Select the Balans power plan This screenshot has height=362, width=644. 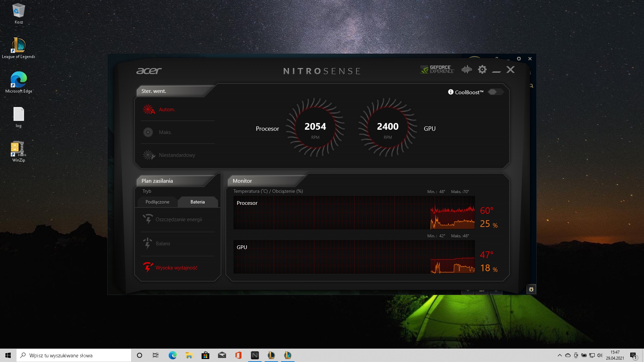tap(163, 243)
